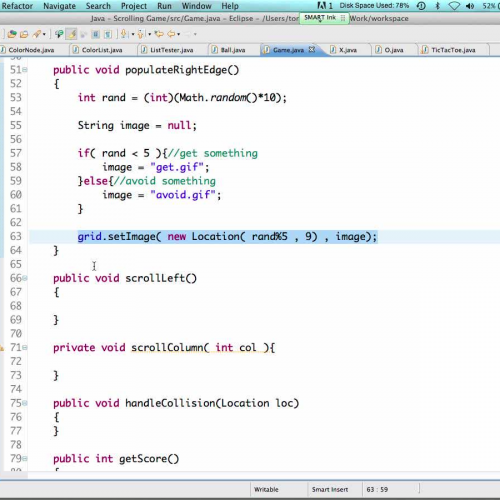Screen dimensions: 500x500
Task: Click the "get.gif" string literal
Action: coord(177,167)
